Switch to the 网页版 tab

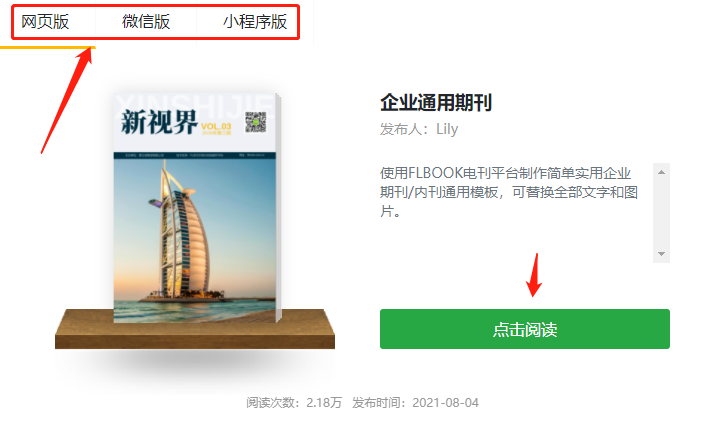46,22
